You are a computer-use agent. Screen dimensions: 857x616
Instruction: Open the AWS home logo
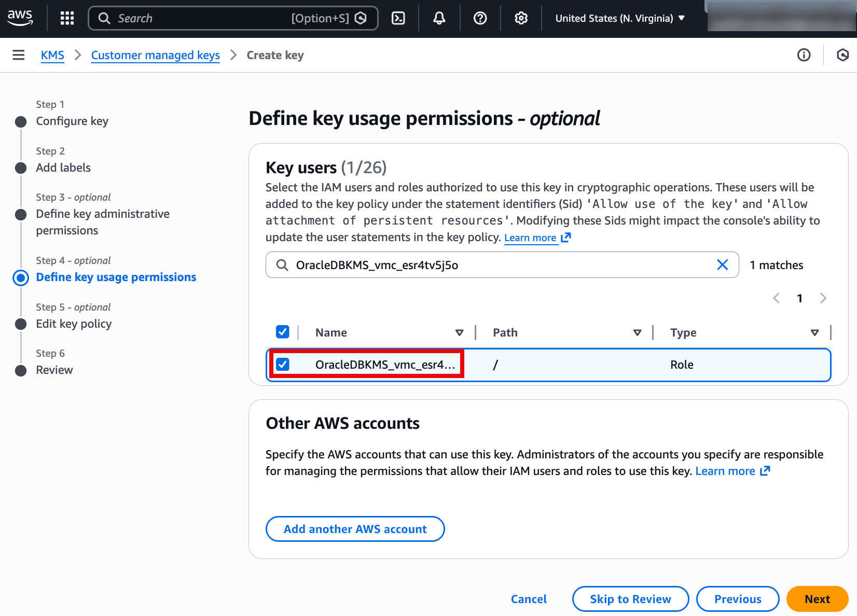(20, 18)
